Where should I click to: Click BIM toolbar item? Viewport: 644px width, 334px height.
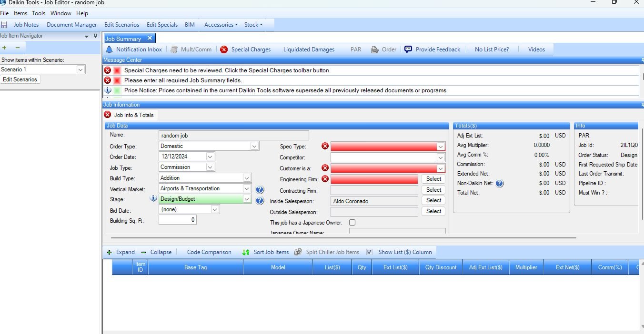click(x=190, y=25)
